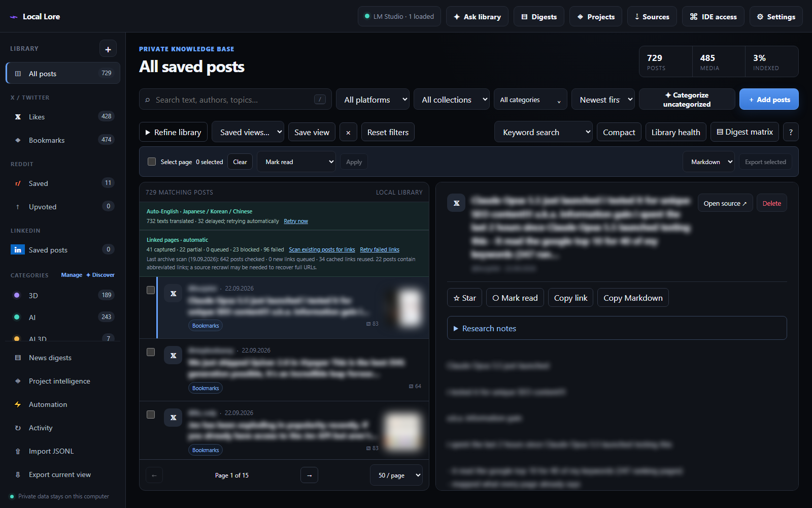The image size is (812, 508).
Task: Click the Retry failed links link
Action: pyautogui.click(x=380, y=250)
